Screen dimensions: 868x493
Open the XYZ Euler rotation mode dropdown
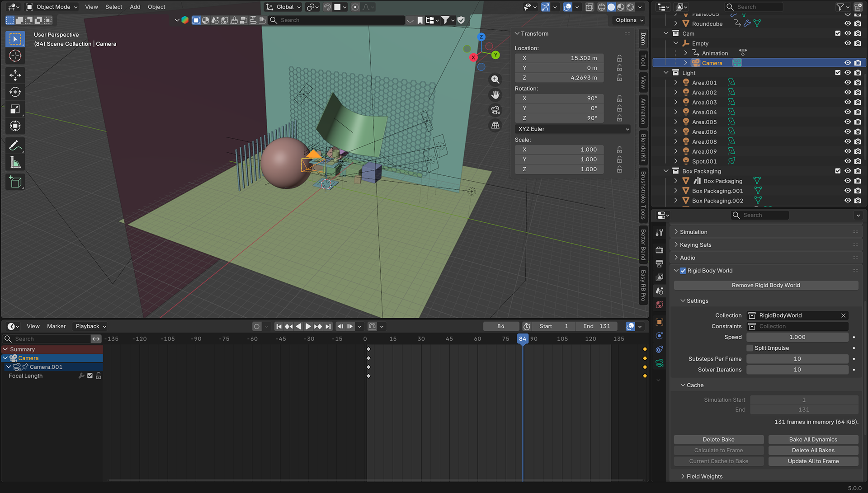pyautogui.click(x=572, y=129)
